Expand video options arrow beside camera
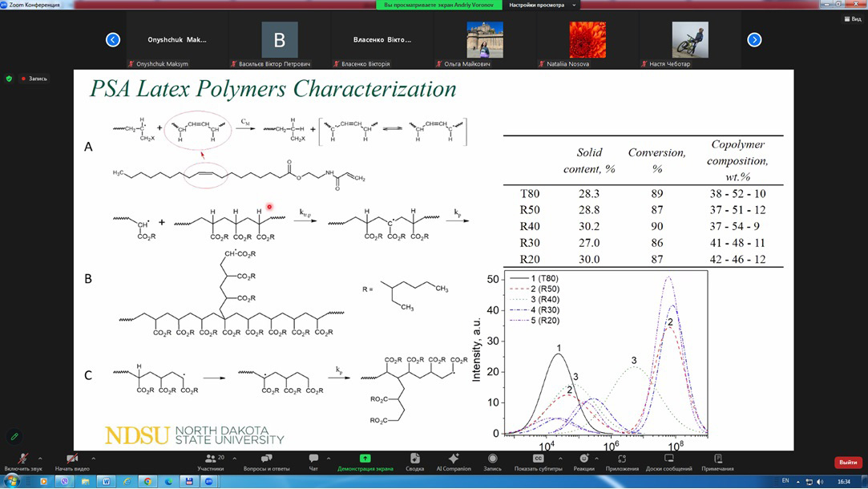The width and height of the screenshot is (868, 489). tap(94, 458)
